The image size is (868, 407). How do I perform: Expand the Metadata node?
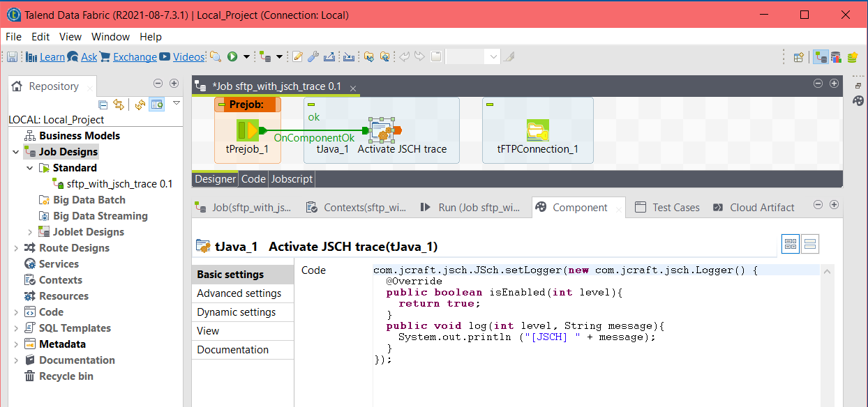[x=16, y=344]
